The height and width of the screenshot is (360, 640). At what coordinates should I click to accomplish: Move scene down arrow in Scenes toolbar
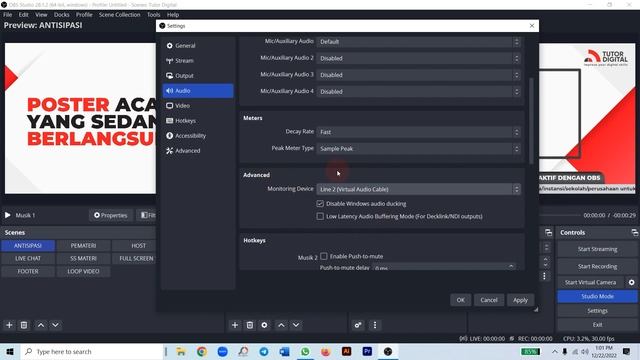[x=56, y=325]
